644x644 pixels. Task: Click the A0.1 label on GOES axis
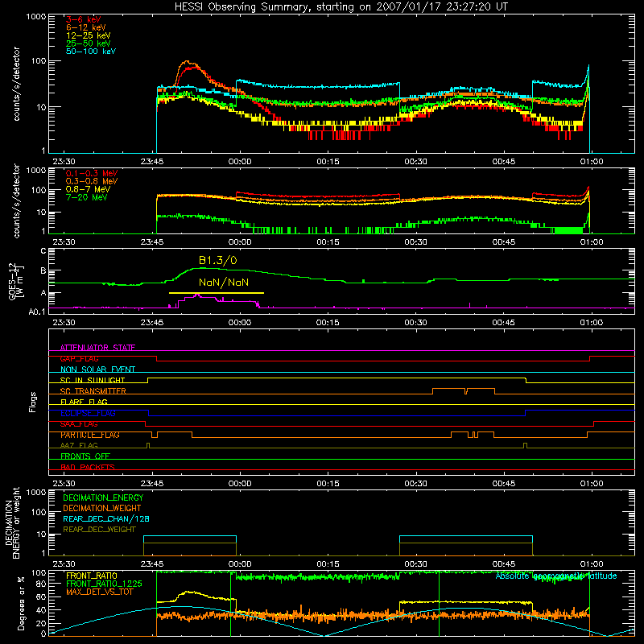coord(37,312)
